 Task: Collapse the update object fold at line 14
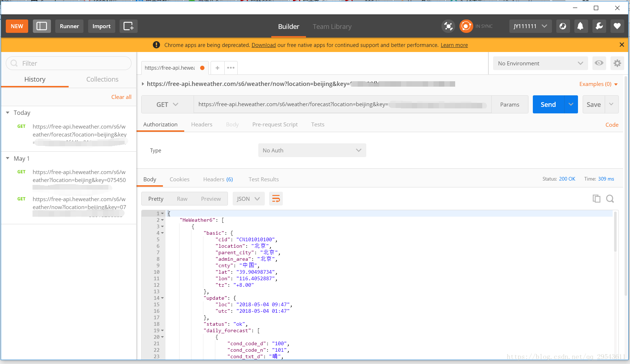click(163, 298)
